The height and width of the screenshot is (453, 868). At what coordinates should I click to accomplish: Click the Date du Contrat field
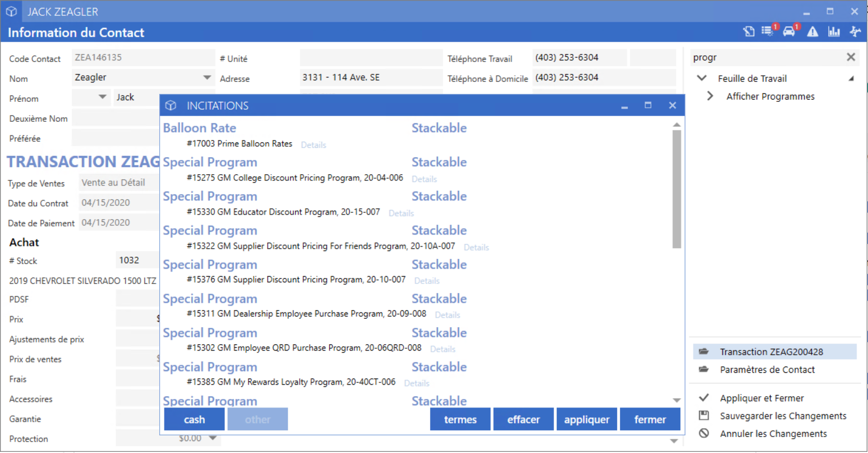tap(119, 203)
